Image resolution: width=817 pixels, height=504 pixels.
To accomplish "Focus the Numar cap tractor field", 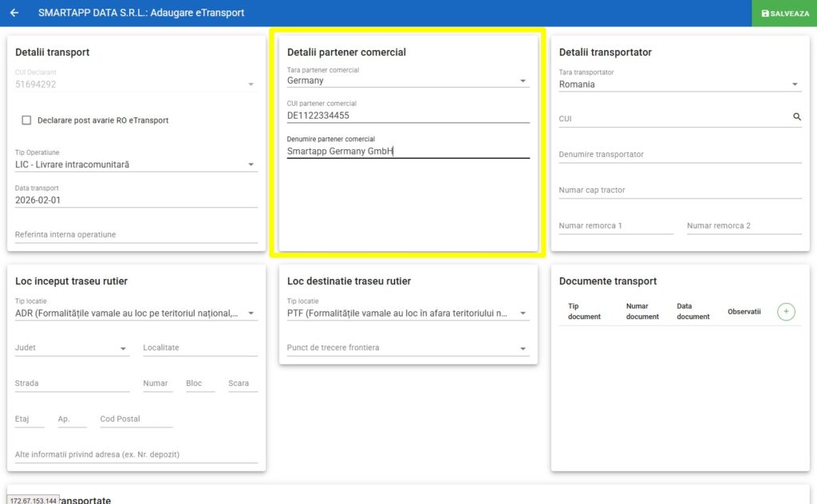I will point(680,191).
